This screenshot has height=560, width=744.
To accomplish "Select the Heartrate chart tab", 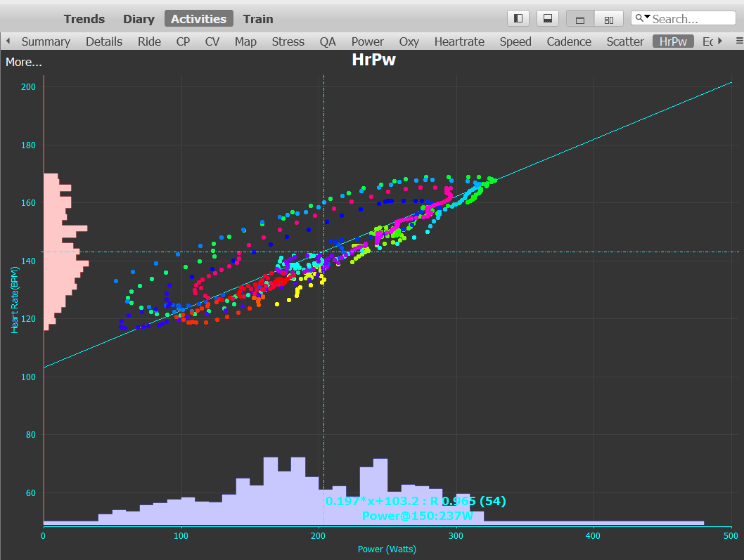I will (459, 41).
